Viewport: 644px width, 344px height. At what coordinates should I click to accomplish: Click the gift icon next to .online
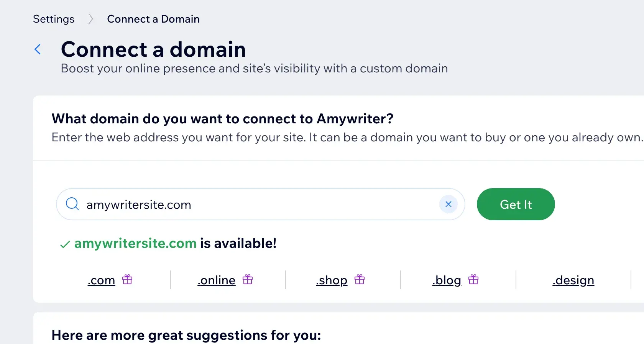point(248,280)
